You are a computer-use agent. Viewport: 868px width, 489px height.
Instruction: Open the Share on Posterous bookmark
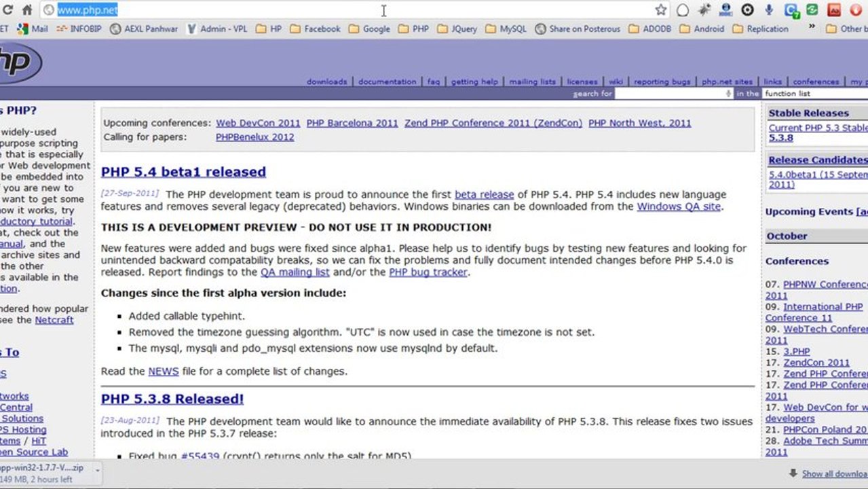tap(578, 29)
